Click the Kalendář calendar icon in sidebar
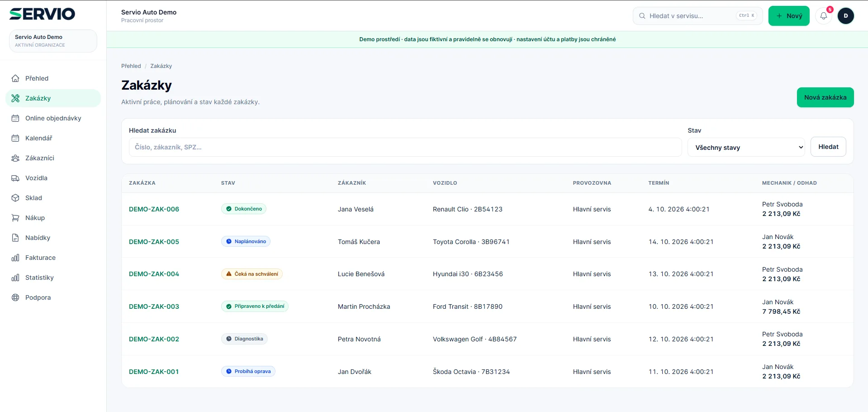Image resolution: width=868 pixels, height=412 pixels. (15, 138)
